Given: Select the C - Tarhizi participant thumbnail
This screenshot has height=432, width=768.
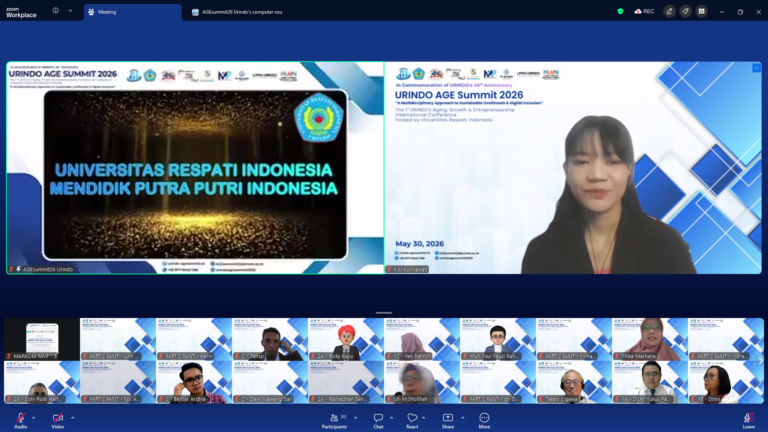Looking at the screenshot, I should pyautogui.click(x=270, y=339).
